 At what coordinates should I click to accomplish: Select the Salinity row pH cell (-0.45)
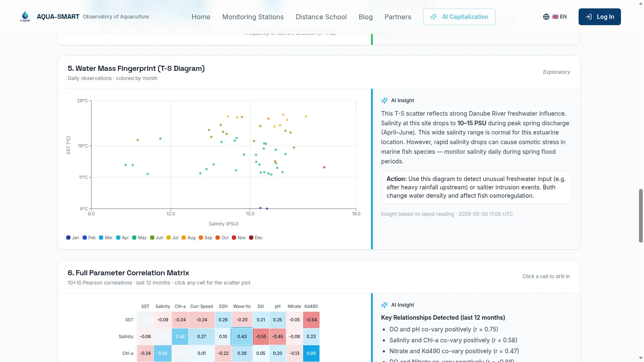(x=278, y=336)
